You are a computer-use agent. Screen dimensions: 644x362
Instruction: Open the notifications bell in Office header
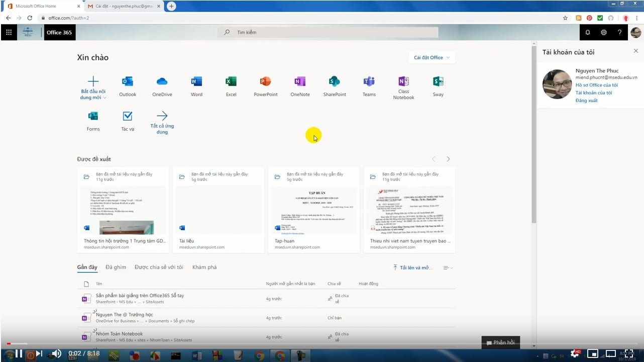[588, 32]
